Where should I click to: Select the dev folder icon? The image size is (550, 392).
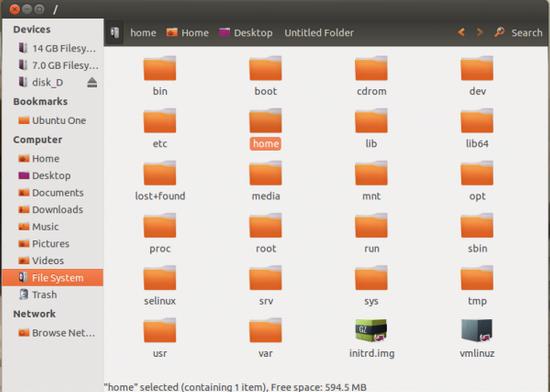coord(477,68)
